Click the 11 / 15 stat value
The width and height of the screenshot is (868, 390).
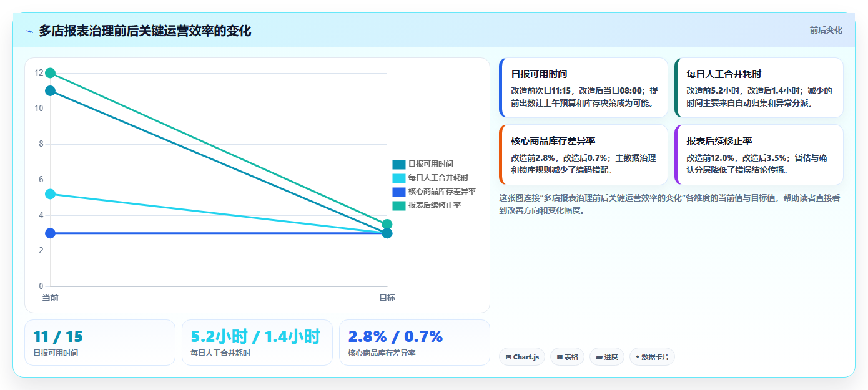tap(58, 336)
